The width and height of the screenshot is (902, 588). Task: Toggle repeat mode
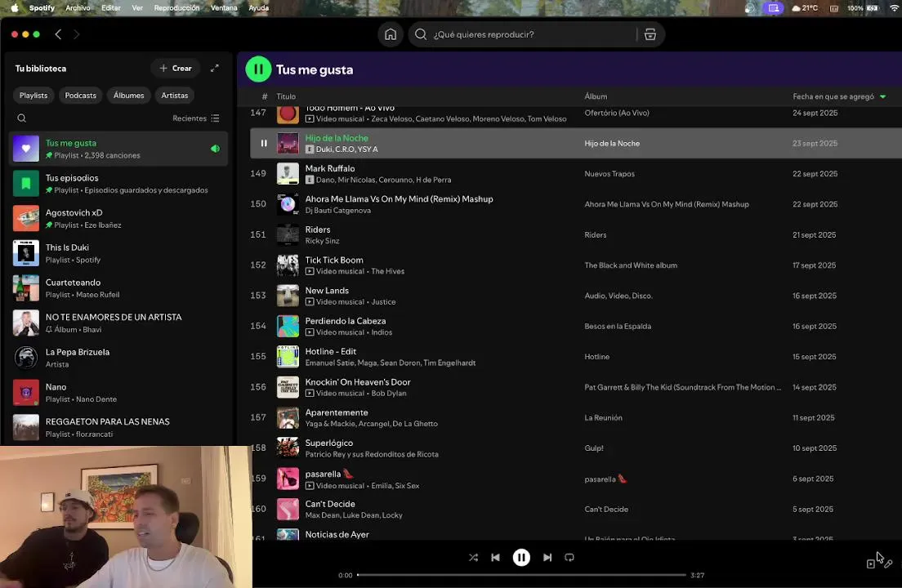coord(569,558)
